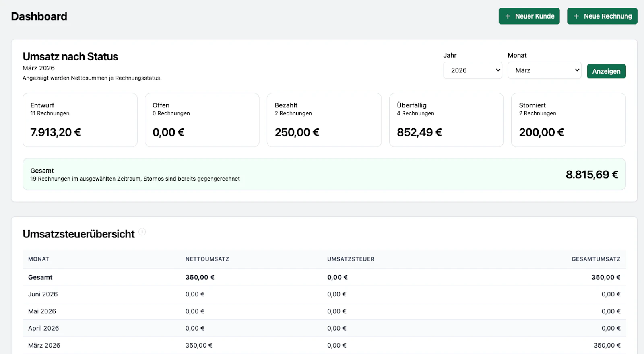Click the Neuer Kunde button
The width and height of the screenshot is (644, 354).
[x=529, y=16]
